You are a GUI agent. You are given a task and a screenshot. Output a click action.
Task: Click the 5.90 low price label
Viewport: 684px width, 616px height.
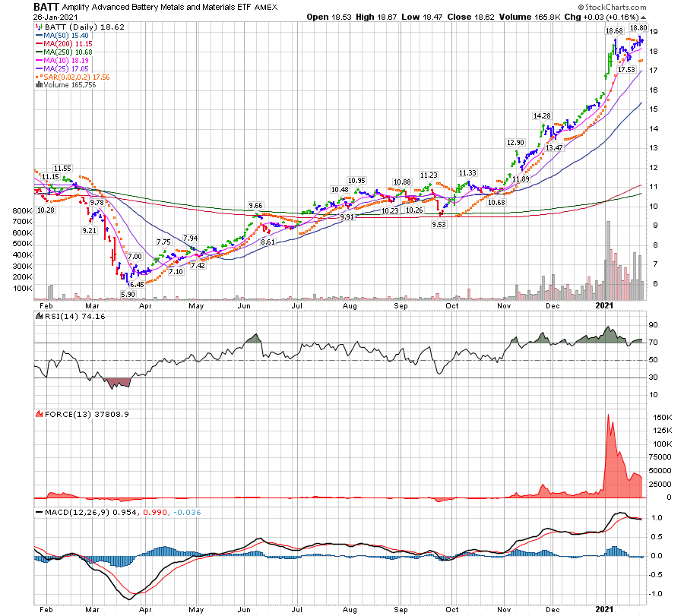click(x=128, y=294)
